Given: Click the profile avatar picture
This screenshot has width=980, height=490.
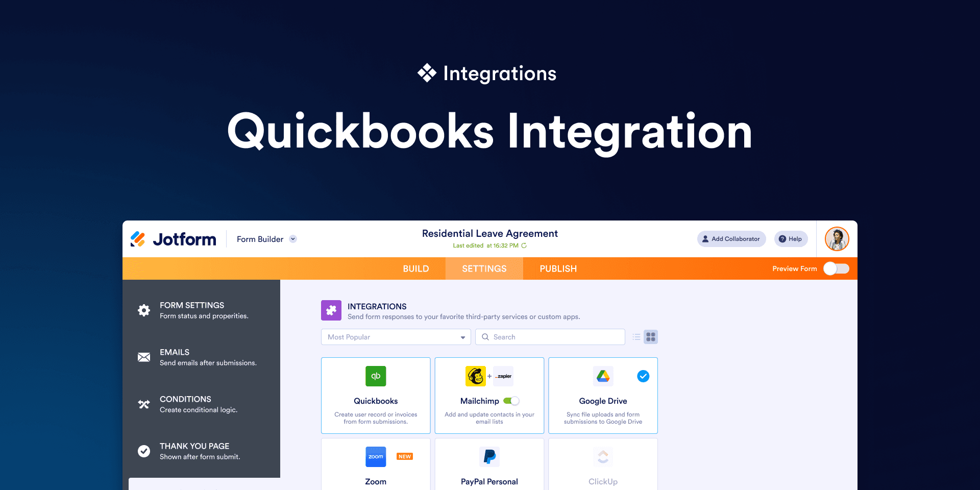Looking at the screenshot, I should pyautogui.click(x=837, y=238).
